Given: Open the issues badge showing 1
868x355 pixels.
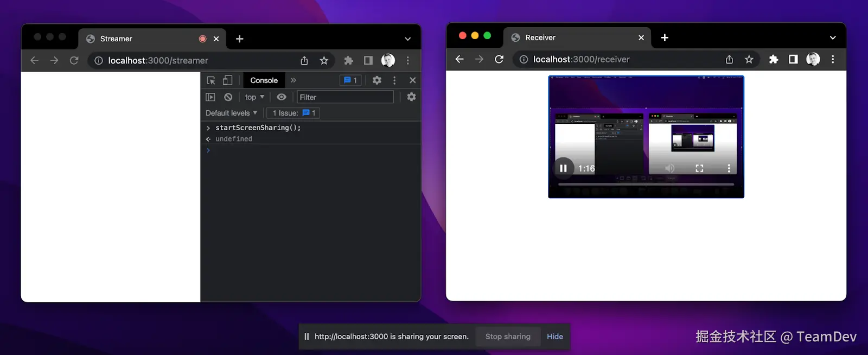Looking at the screenshot, I should click(x=350, y=80).
